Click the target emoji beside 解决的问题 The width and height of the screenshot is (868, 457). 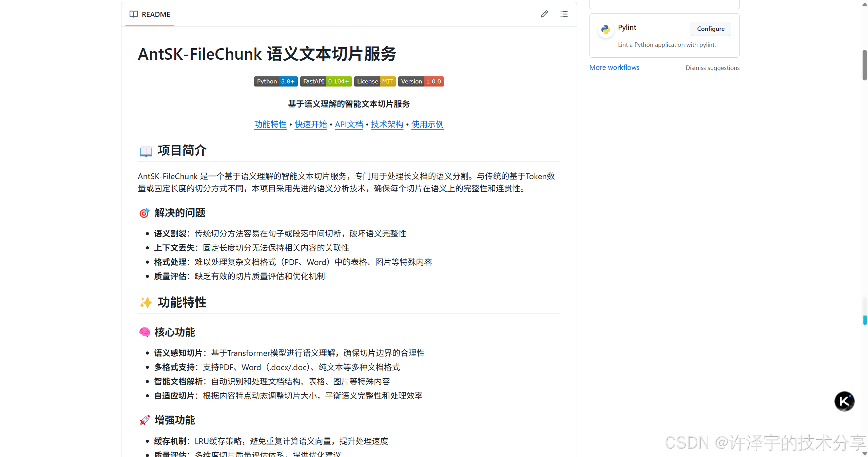[144, 213]
